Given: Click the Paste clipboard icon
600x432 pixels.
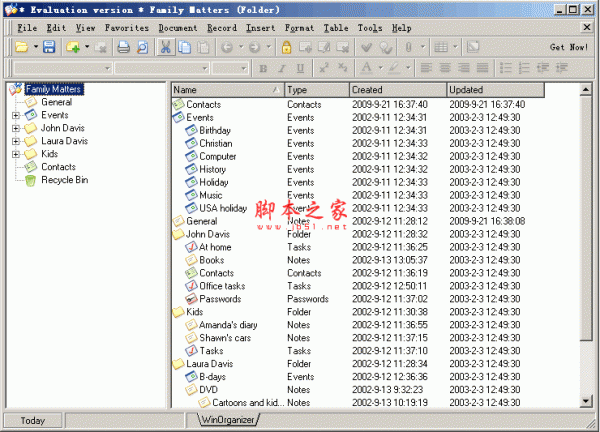Looking at the screenshot, I should pyautogui.click(x=203, y=47).
